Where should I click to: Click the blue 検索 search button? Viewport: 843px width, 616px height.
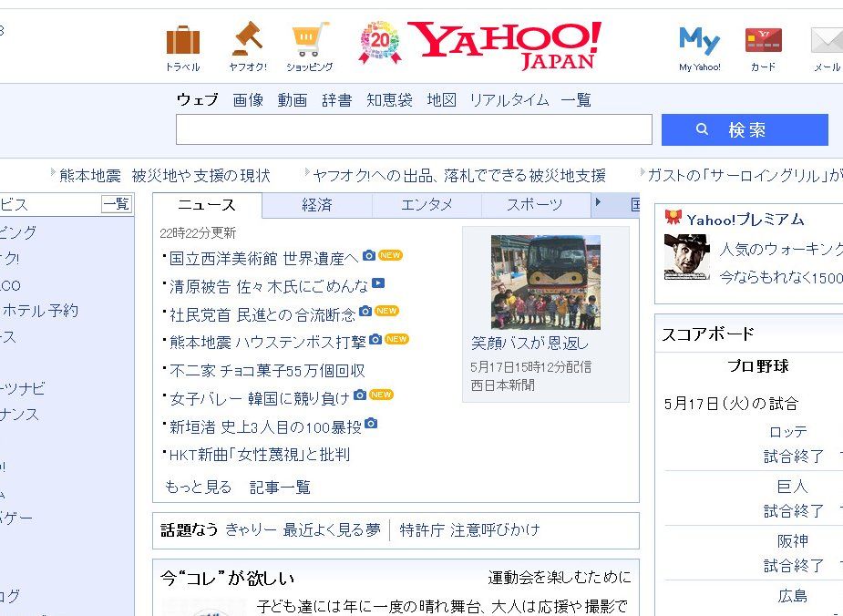pos(745,129)
